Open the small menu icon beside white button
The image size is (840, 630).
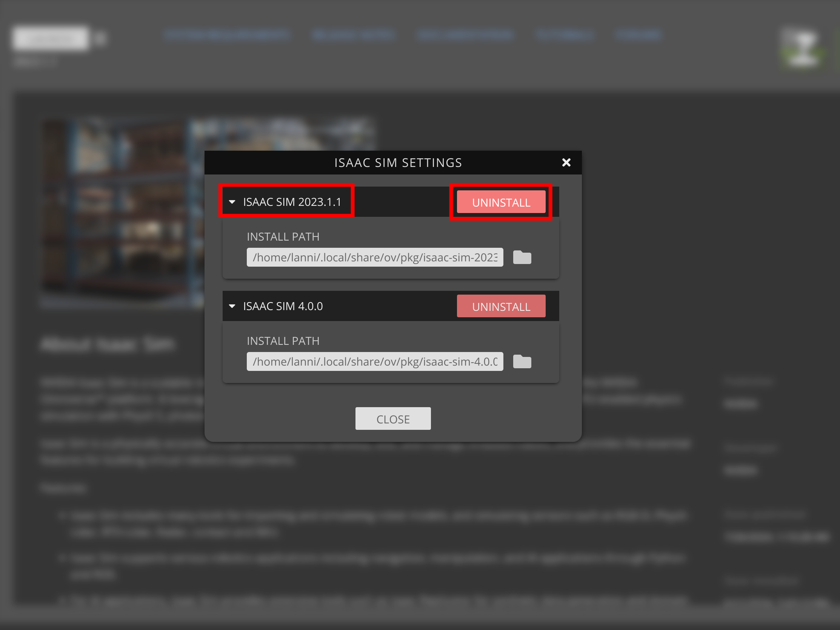(x=100, y=38)
